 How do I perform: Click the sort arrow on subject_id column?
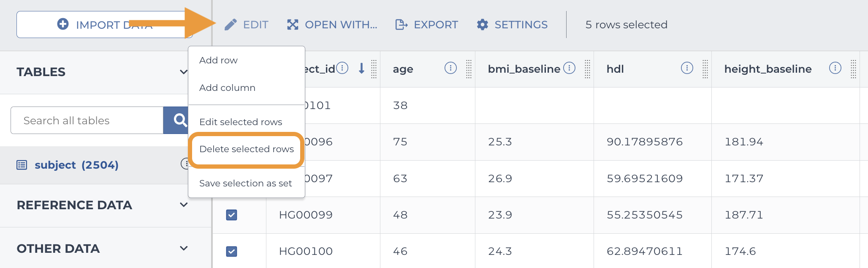pyautogui.click(x=361, y=68)
